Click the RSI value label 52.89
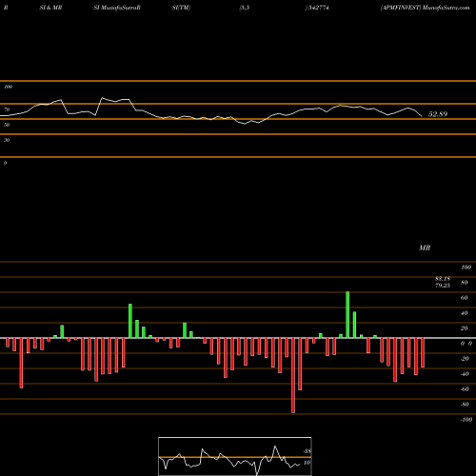 (438, 114)
